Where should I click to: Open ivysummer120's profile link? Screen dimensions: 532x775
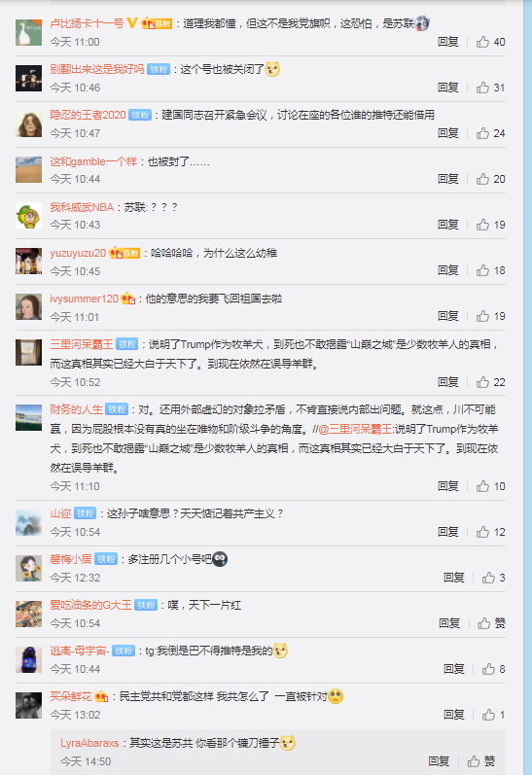pyautogui.click(x=84, y=299)
